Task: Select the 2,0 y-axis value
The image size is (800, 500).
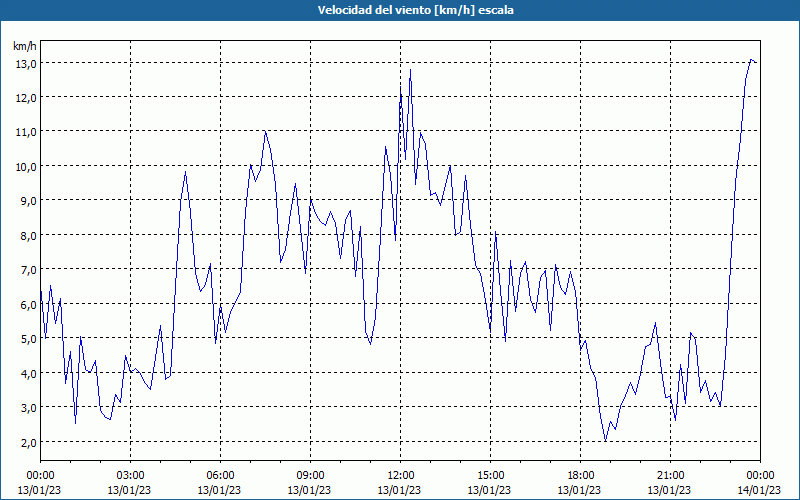Action: click(x=28, y=442)
